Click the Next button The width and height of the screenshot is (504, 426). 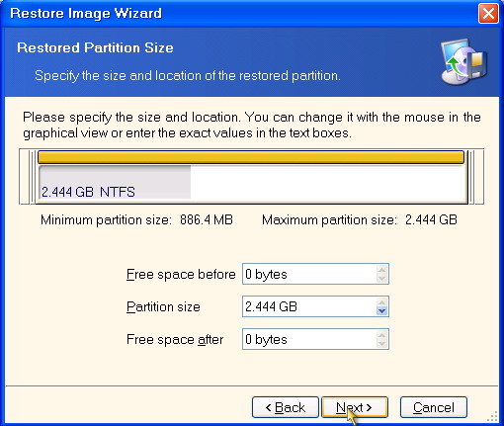click(x=355, y=407)
